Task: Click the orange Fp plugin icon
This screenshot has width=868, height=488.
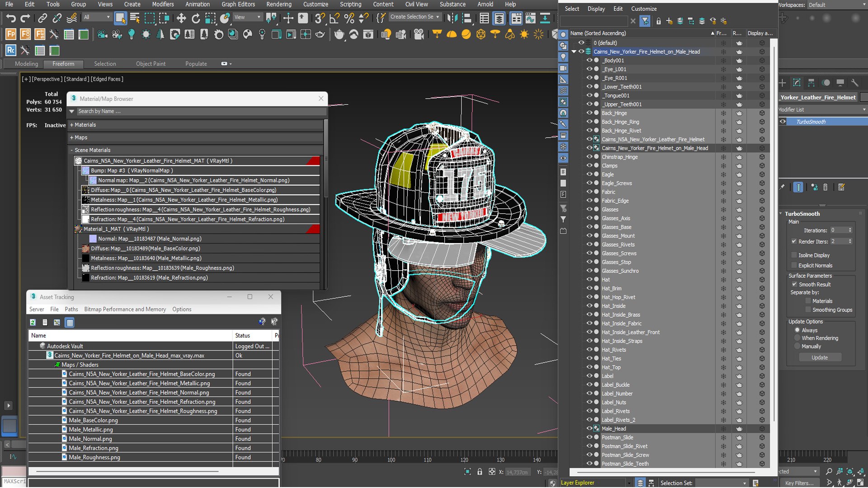Action: point(11,34)
